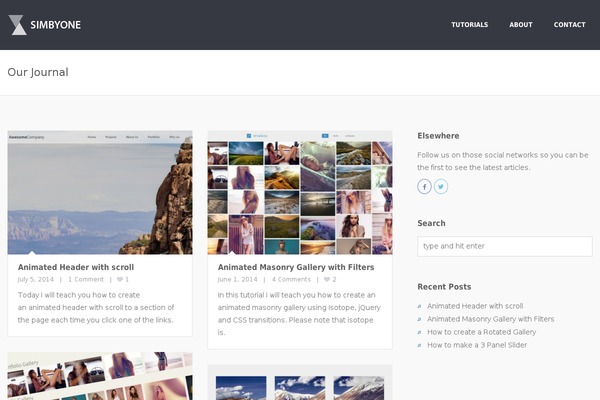Click the June 1, 2014 date
The image size is (600, 400).
(237, 279)
